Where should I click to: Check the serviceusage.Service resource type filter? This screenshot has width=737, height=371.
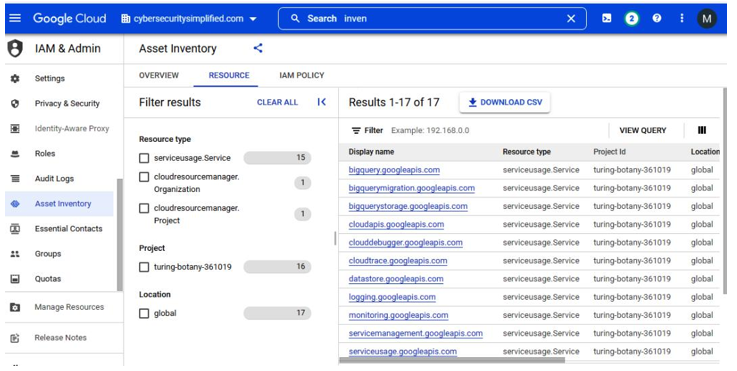[x=144, y=158]
